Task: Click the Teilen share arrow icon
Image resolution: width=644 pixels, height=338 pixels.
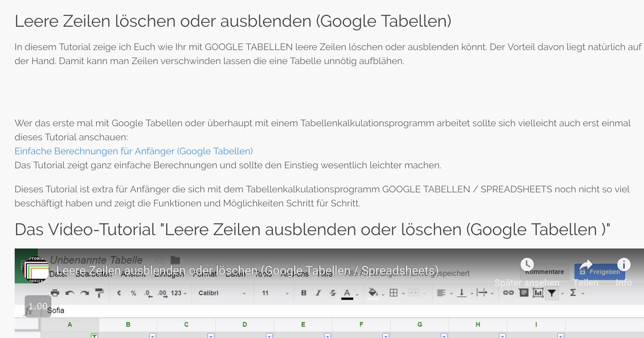Action: pos(586,265)
